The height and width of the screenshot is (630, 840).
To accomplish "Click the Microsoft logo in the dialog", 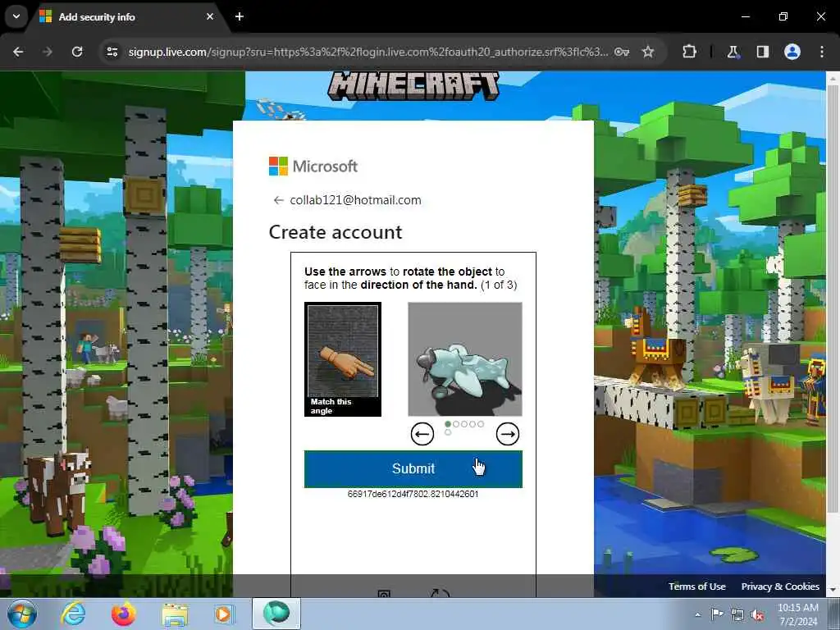I will click(x=313, y=166).
